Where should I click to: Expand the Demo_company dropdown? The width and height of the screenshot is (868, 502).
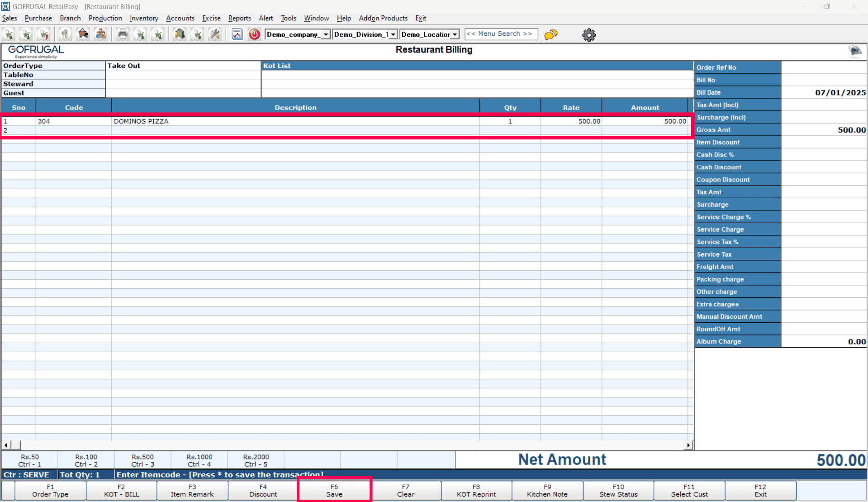tap(325, 35)
